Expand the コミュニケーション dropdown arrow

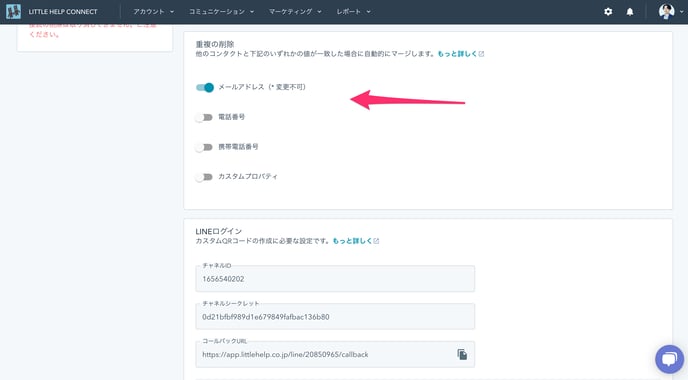tap(252, 12)
